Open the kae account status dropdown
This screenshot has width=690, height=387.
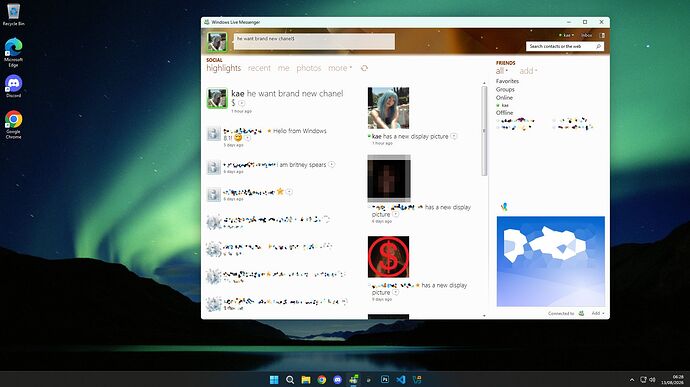point(567,35)
